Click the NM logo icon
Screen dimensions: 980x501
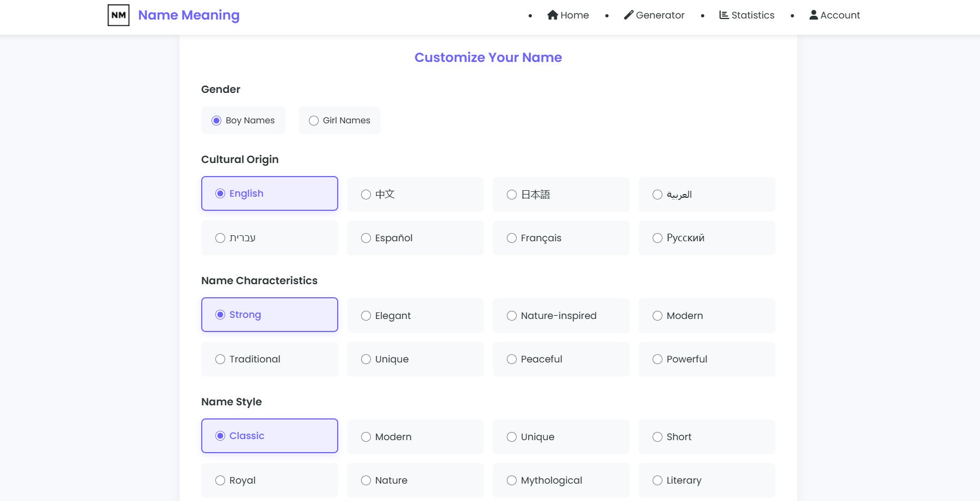119,15
